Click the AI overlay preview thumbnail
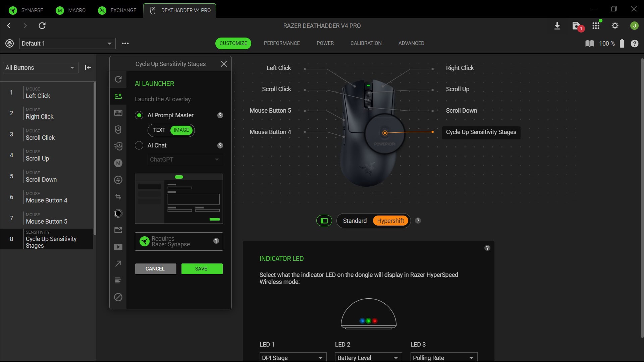This screenshot has width=644, height=362. (x=179, y=199)
